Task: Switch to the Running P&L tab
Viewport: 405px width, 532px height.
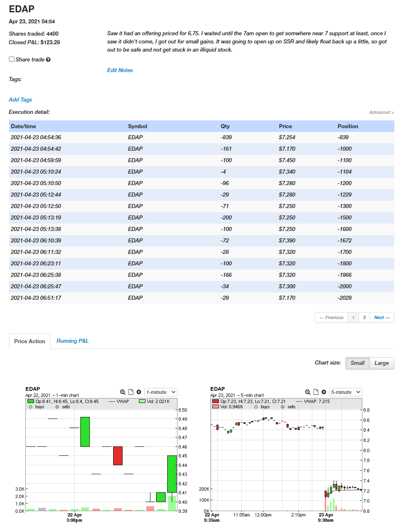Action: pyautogui.click(x=73, y=341)
